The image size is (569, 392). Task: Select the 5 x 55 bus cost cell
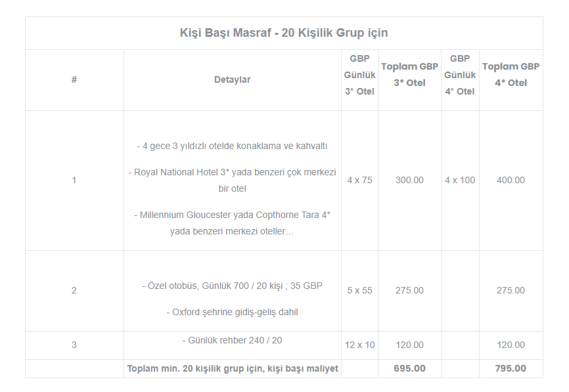tap(359, 290)
